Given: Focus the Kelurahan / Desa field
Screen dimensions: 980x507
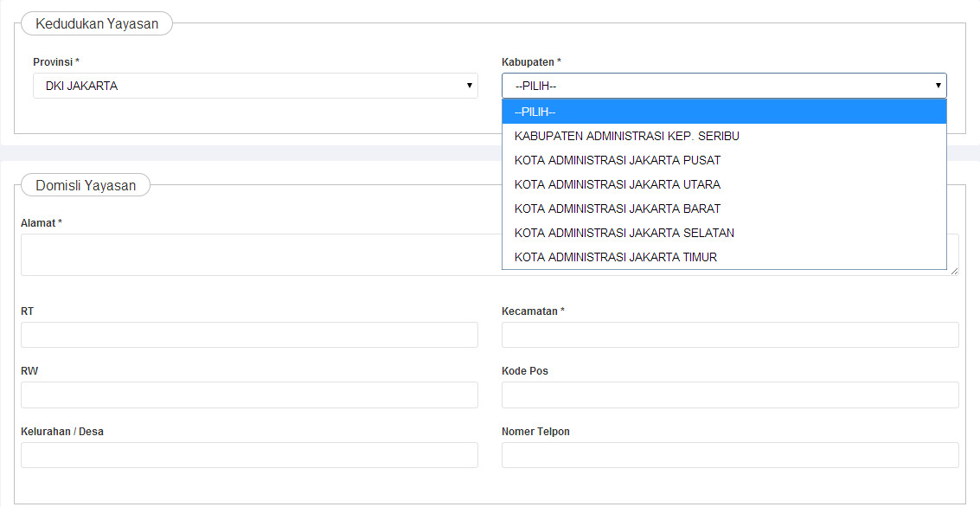Looking at the screenshot, I should (249, 455).
